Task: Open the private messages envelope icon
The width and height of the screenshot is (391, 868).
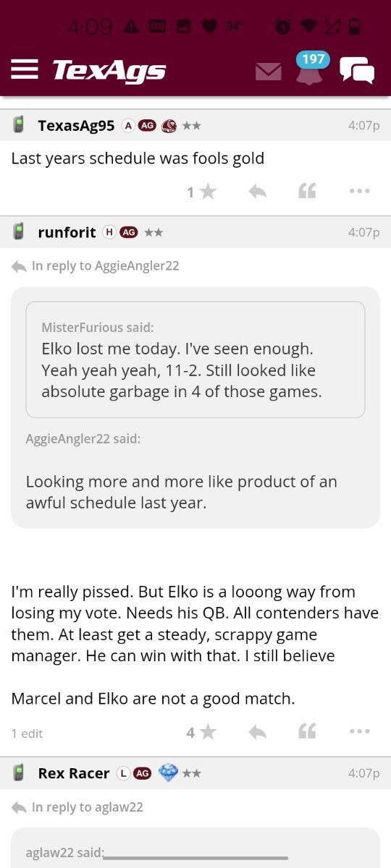Action: (269, 71)
